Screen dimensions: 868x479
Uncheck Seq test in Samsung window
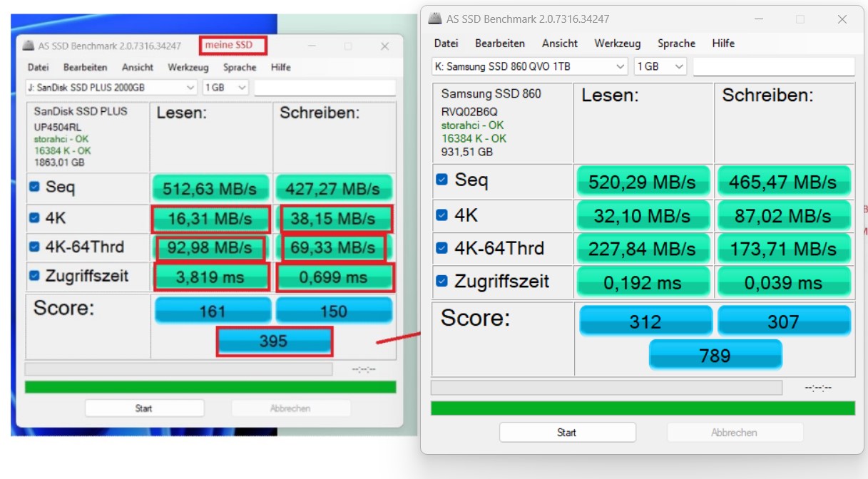click(442, 180)
